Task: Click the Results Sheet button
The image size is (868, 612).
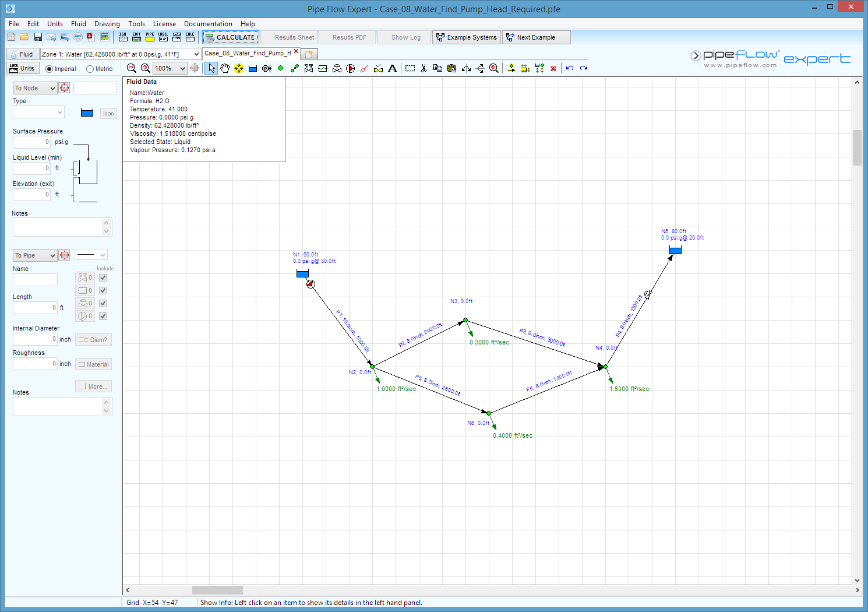Action: pos(290,37)
